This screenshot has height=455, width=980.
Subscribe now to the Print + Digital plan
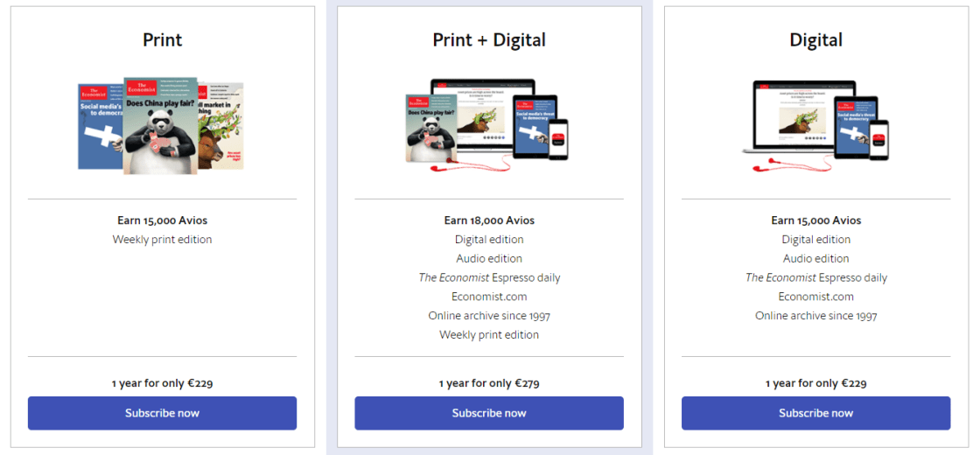coord(489,413)
